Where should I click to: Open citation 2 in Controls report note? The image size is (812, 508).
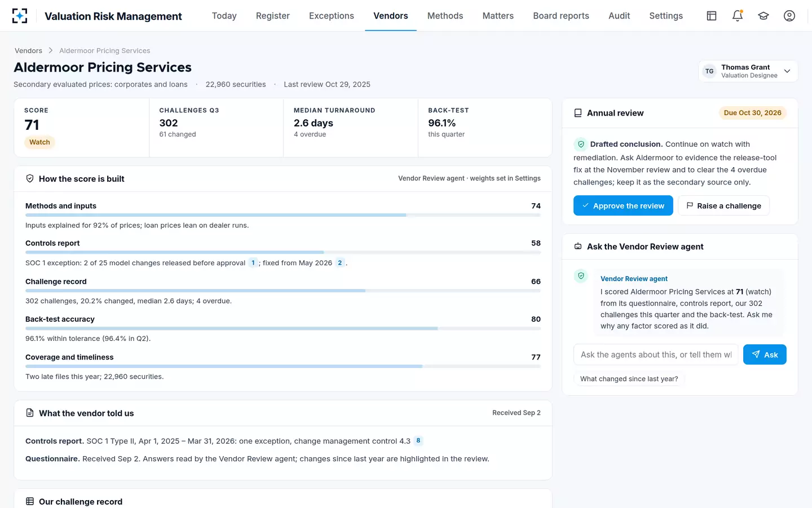coord(340,262)
